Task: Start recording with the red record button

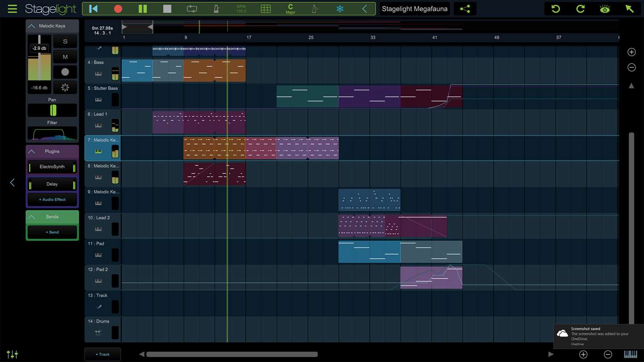Action: tap(118, 9)
